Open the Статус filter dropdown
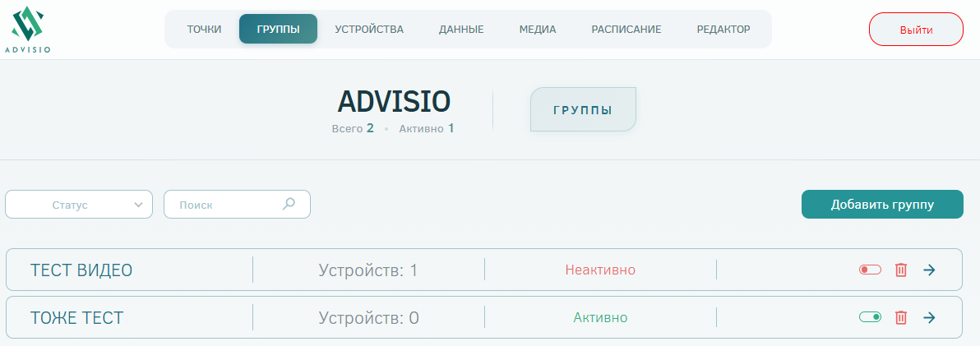Screen dimensions: 980x346 tap(79, 204)
